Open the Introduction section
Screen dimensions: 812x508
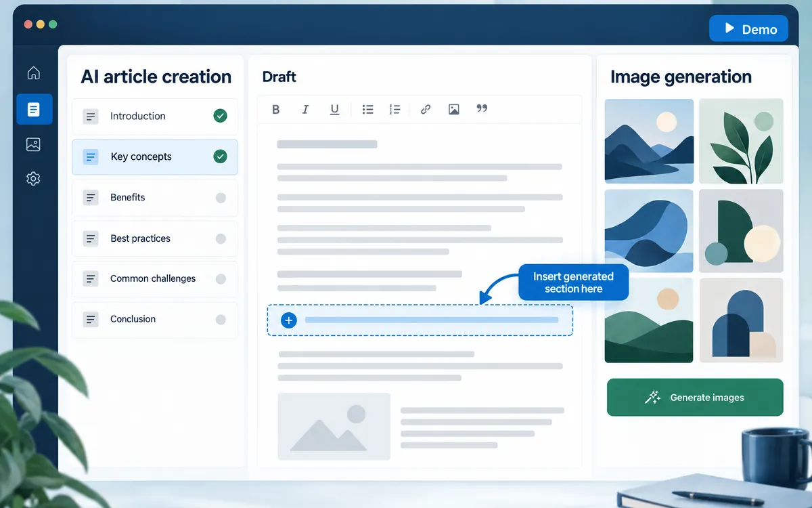pyautogui.click(x=155, y=117)
